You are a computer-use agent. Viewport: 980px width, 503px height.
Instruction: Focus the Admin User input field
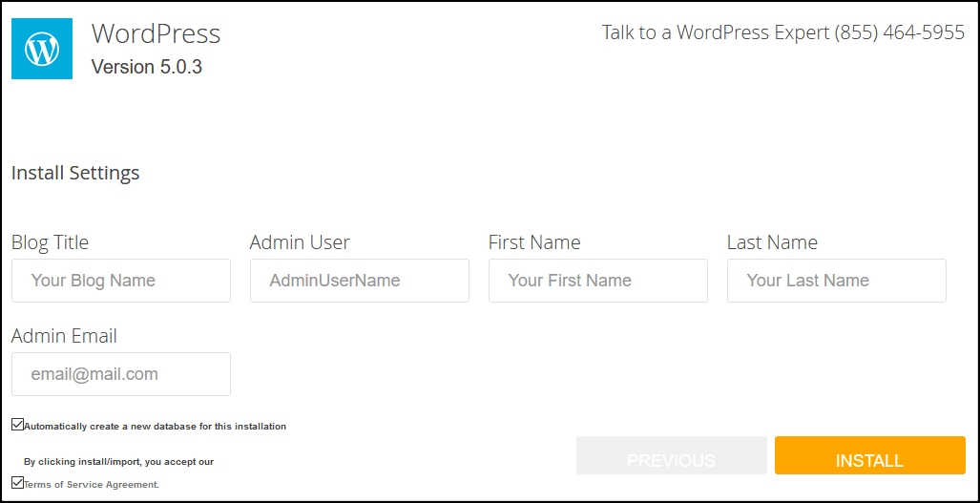[360, 281]
